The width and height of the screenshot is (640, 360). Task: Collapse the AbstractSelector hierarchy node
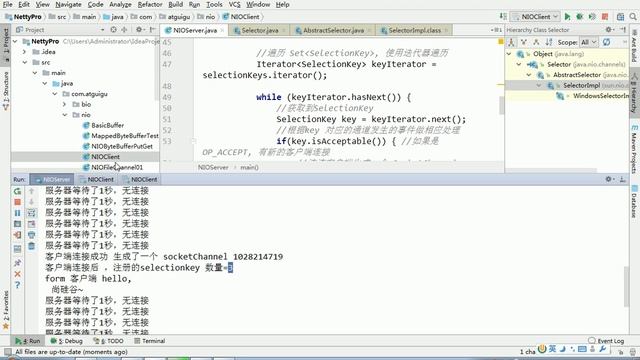[x=529, y=75]
